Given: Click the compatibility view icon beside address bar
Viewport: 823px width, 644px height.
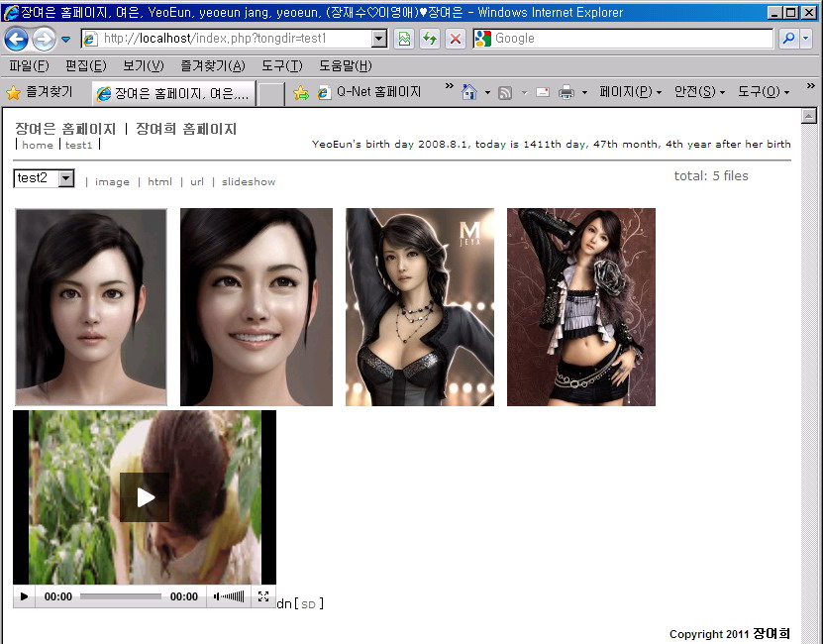Looking at the screenshot, I should (x=404, y=39).
